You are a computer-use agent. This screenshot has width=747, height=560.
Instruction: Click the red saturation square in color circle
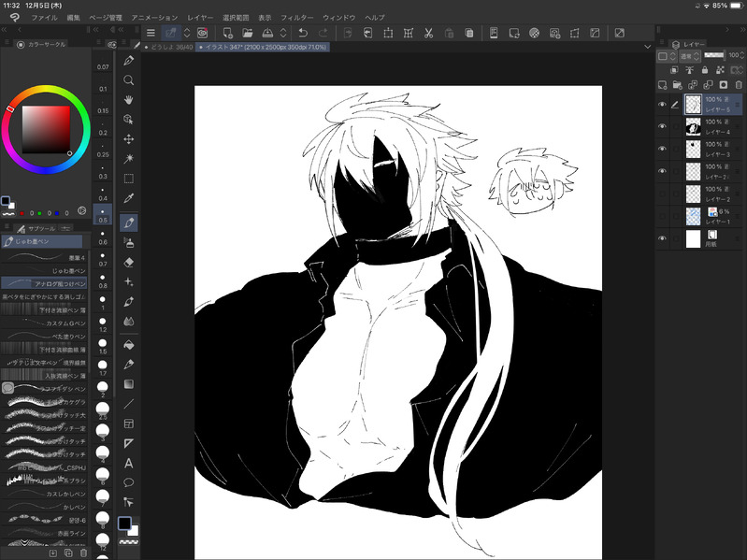[x=46, y=130]
